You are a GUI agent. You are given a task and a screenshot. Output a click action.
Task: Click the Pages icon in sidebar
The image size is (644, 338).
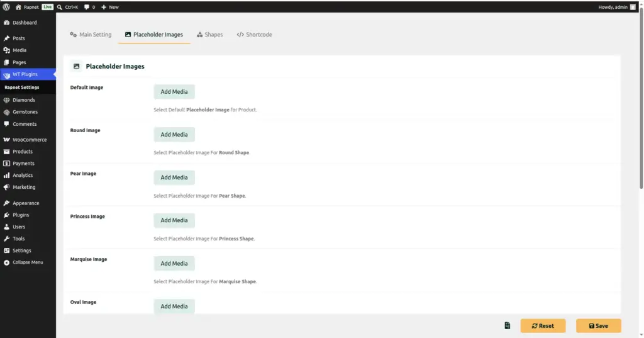tap(6, 62)
